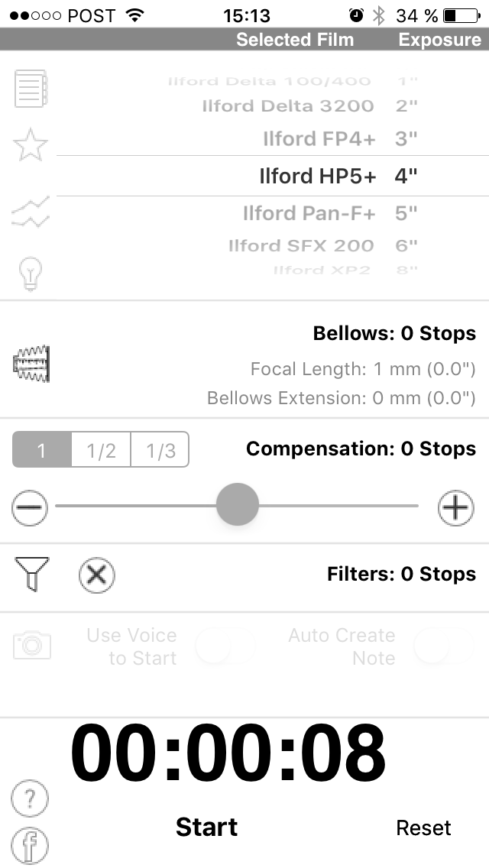Click the compensation slider knob
Screen dimensions: 489x868
238,504
